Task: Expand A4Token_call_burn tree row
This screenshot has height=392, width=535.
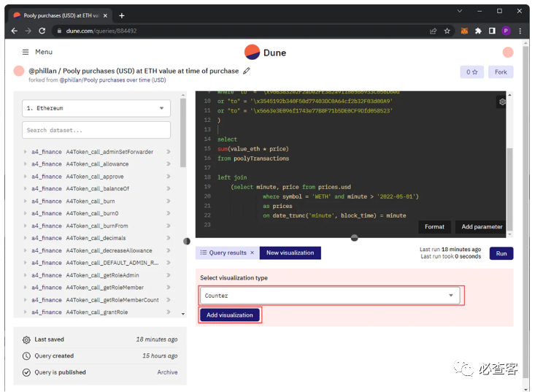Action: point(26,201)
